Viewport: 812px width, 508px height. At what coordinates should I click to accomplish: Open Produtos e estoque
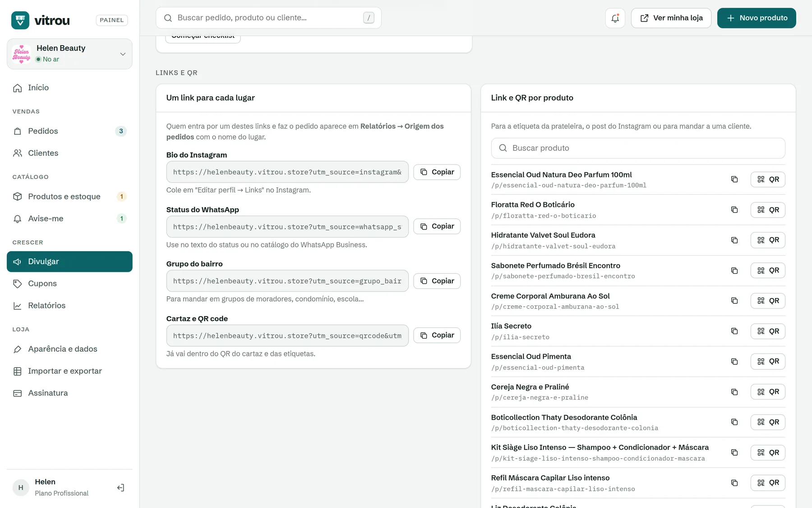(x=69, y=196)
